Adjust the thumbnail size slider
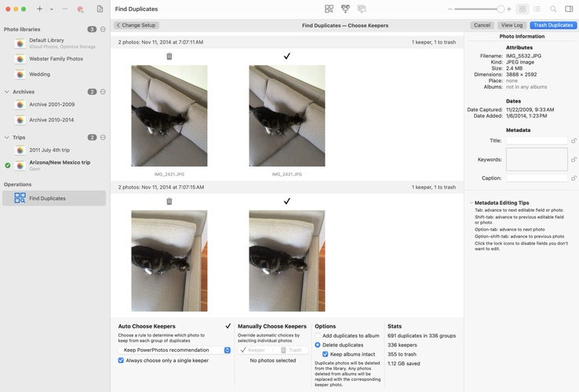This screenshot has height=392, width=579. (x=500, y=9)
